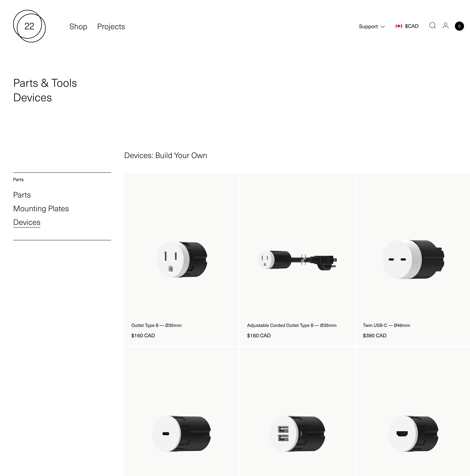Click the $390 CAD price link
Viewport: 470px width, 476px height.
374,335
